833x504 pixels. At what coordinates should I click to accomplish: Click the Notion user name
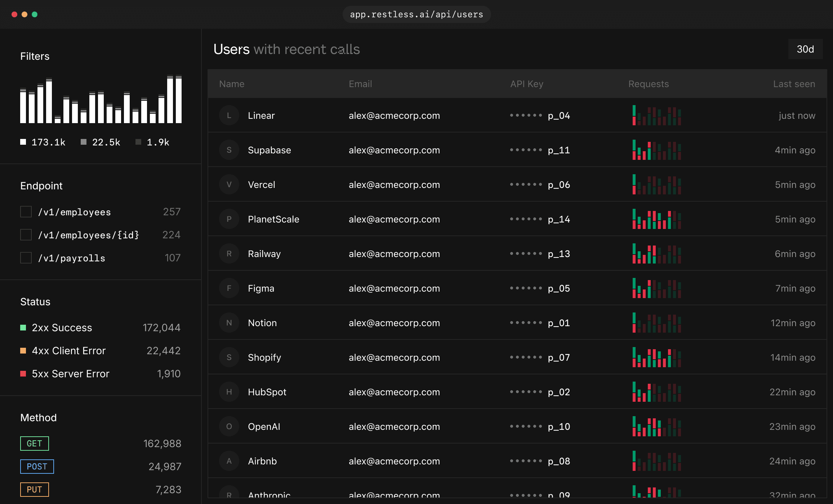(x=262, y=323)
